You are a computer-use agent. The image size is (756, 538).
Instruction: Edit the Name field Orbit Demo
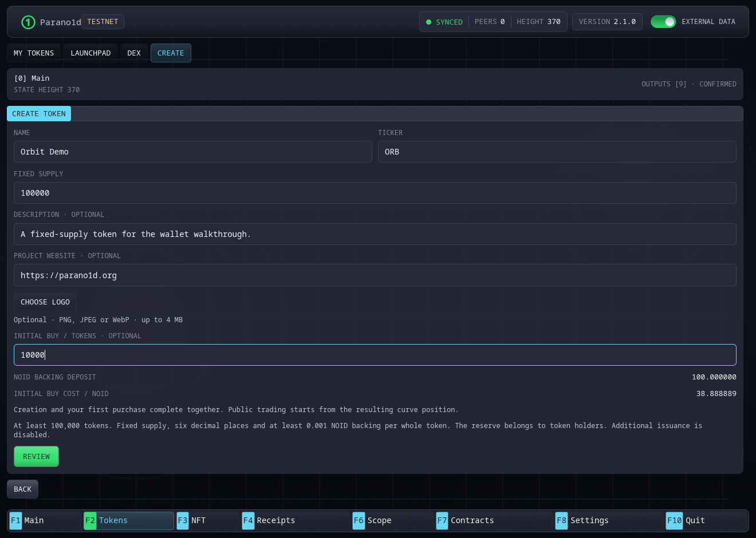(193, 152)
